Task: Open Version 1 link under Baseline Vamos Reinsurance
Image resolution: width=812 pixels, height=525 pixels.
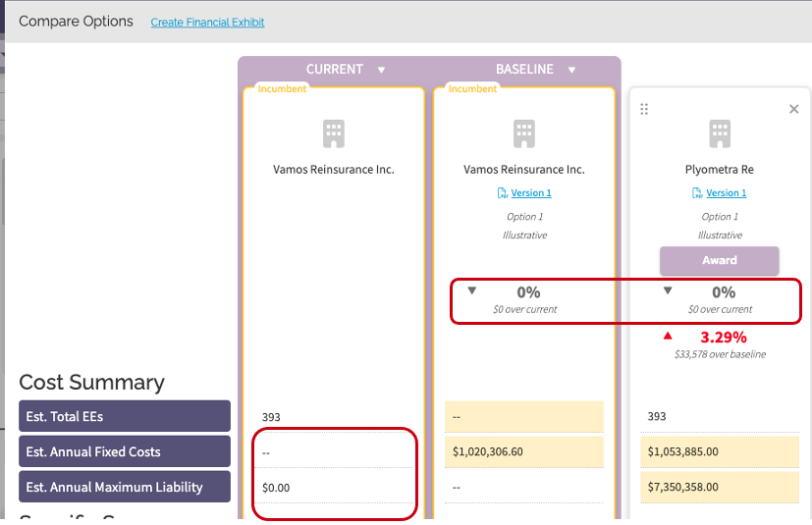Action: (x=531, y=192)
